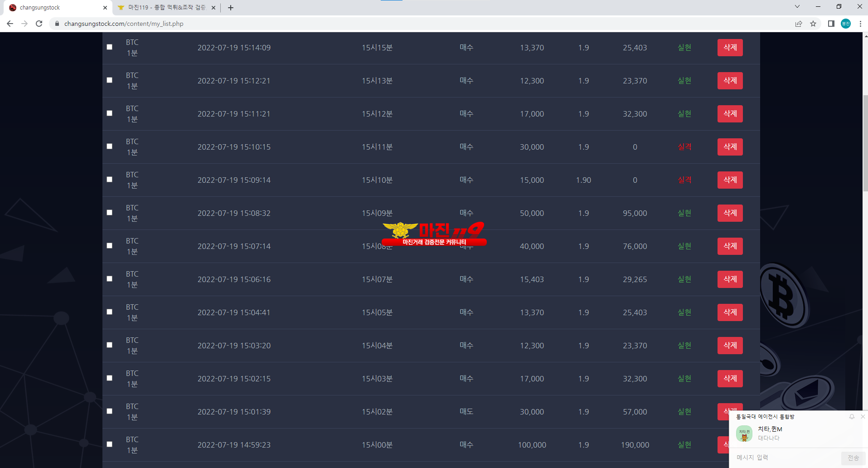Check the row for 14:59:23

coord(109,444)
